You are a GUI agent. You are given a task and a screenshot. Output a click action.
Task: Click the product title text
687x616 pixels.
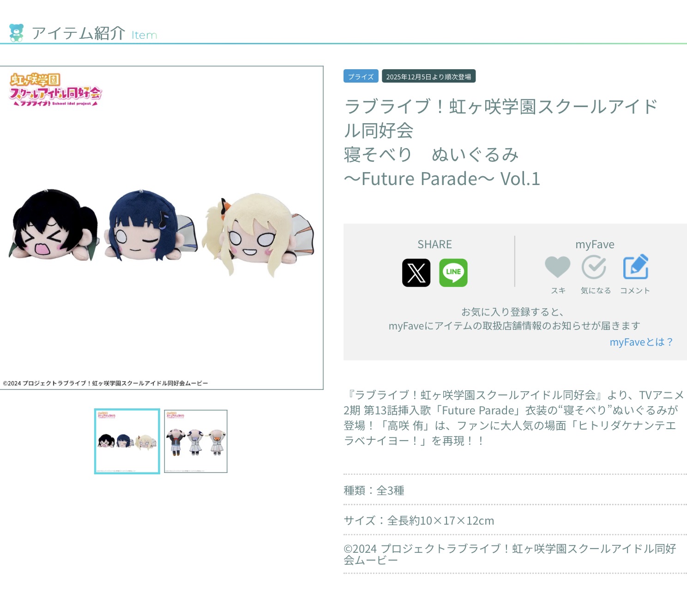coord(501,142)
